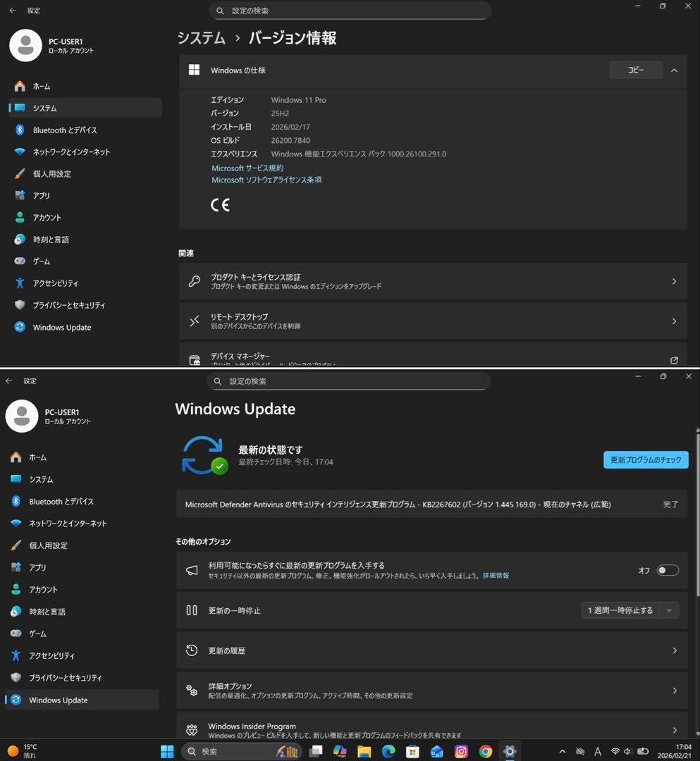Toggle 利用可能になったらすぐに最新の更新プログラムを入手する switch
The image size is (700, 761).
tap(667, 570)
